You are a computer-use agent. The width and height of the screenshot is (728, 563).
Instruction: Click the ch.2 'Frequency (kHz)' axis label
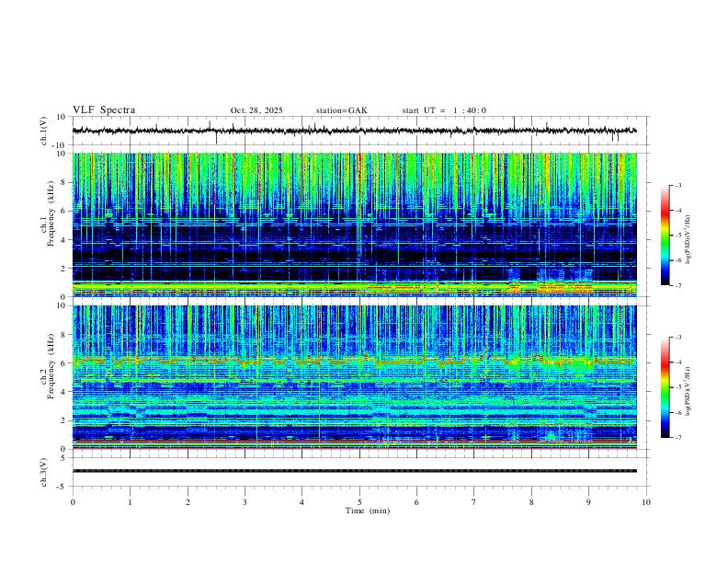tap(51, 365)
